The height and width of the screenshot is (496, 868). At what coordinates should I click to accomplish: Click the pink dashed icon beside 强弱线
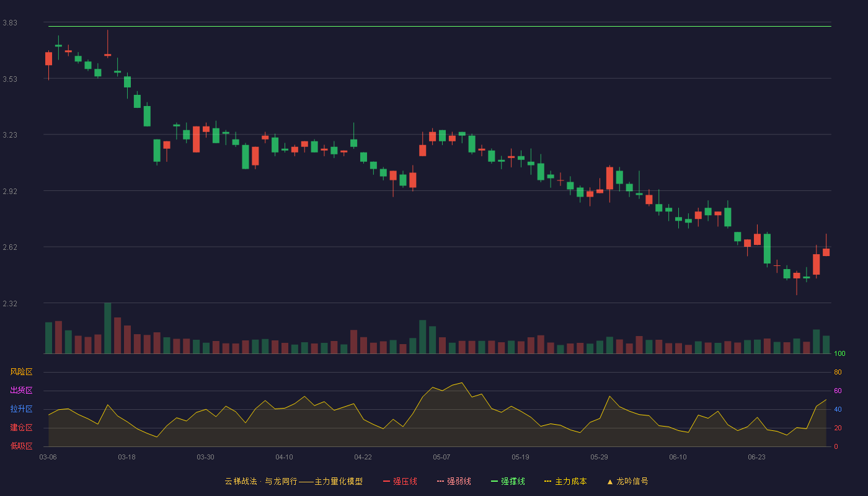click(440, 482)
